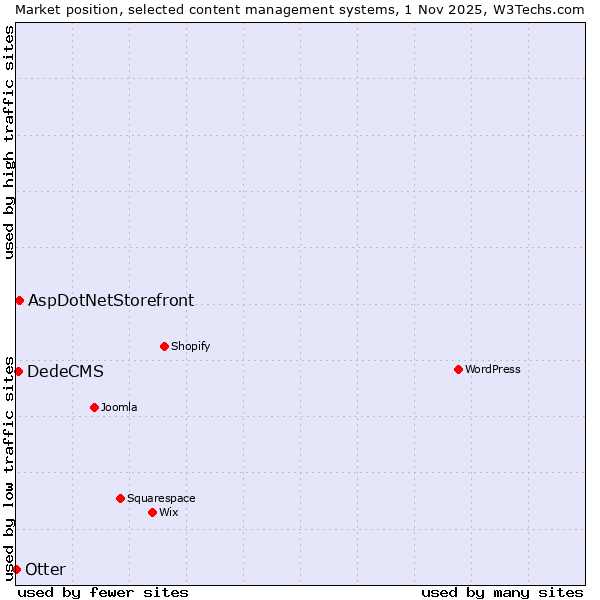Screen dimensions: 600x600
Task: Select the Squarespace data point marker
Action: 120,498
